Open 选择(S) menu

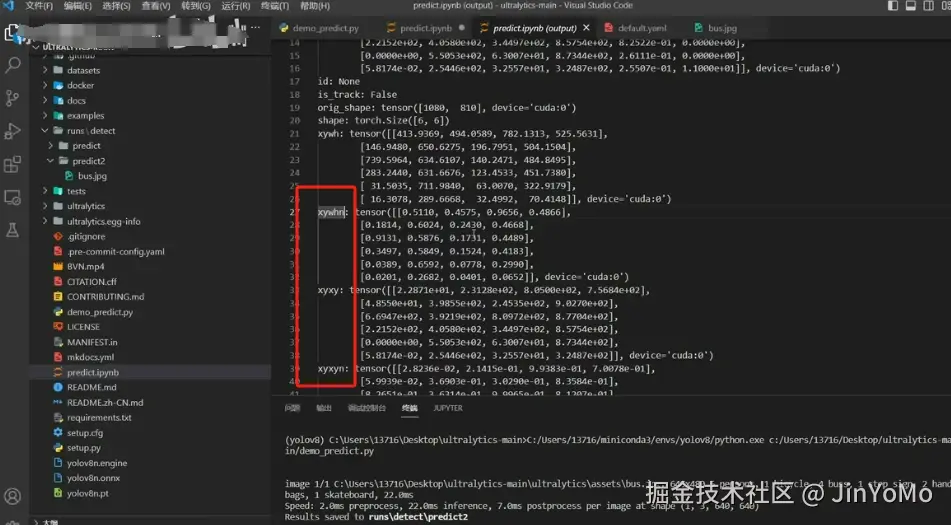point(116,5)
